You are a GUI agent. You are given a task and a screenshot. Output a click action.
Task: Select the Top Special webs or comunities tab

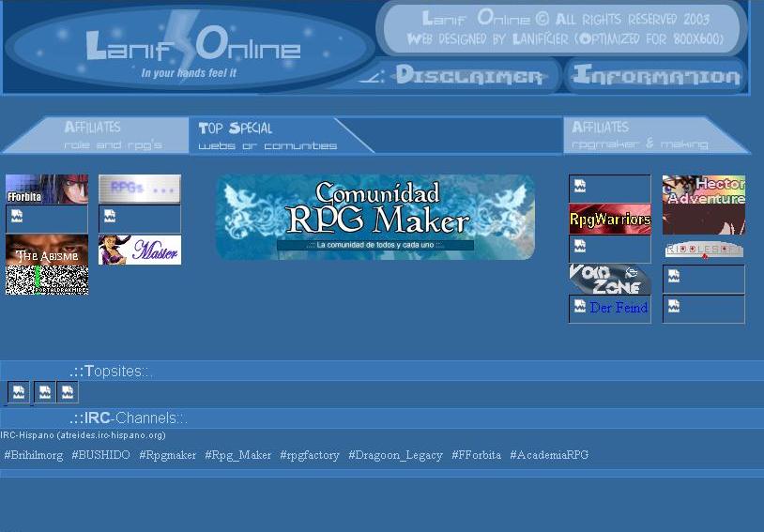[x=281, y=135]
